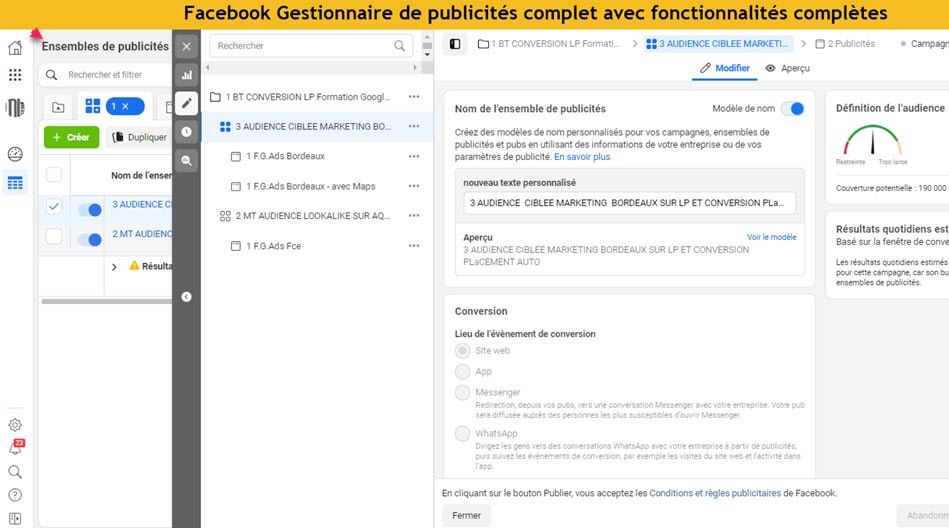The image size is (949, 528).
Task: Open Conditions et règles publicitaires link
Action: pyautogui.click(x=715, y=493)
